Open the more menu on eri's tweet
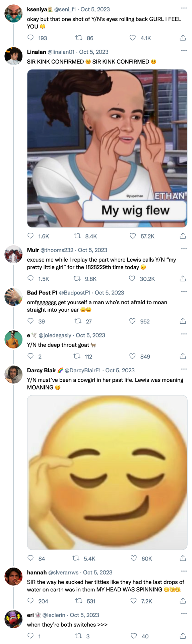Image resolution: width=192 pixels, height=644 pixels. pyautogui.click(x=184, y=613)
